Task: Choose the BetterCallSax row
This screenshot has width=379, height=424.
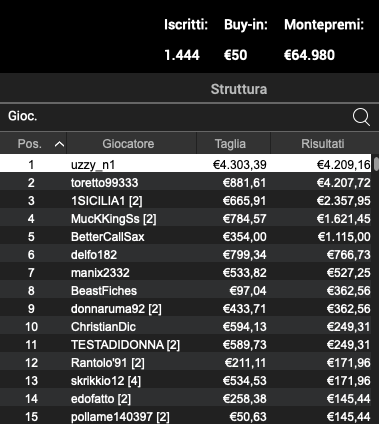Action: (186, 236)
